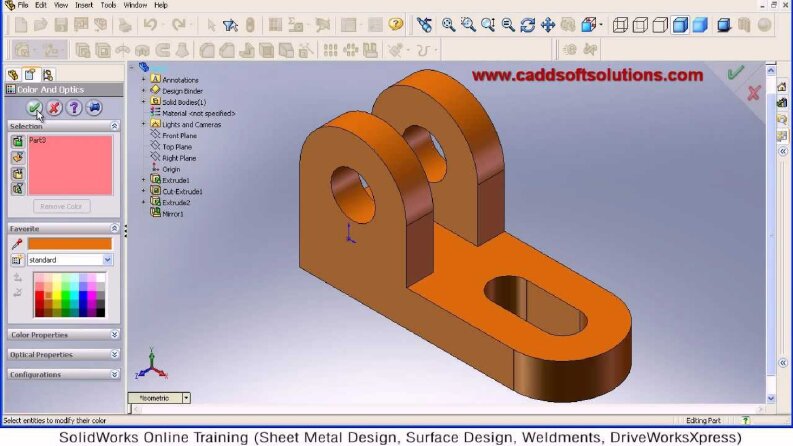Select Extrude2 in the feature tree
Image resolution: width=793 pixels, height=446 pixels.
pos(176,203)
